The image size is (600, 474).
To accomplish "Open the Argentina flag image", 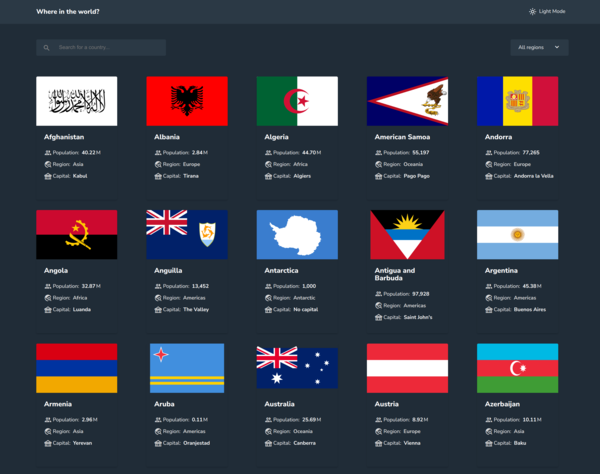I will pyautogui.click(x=517, y=235).
